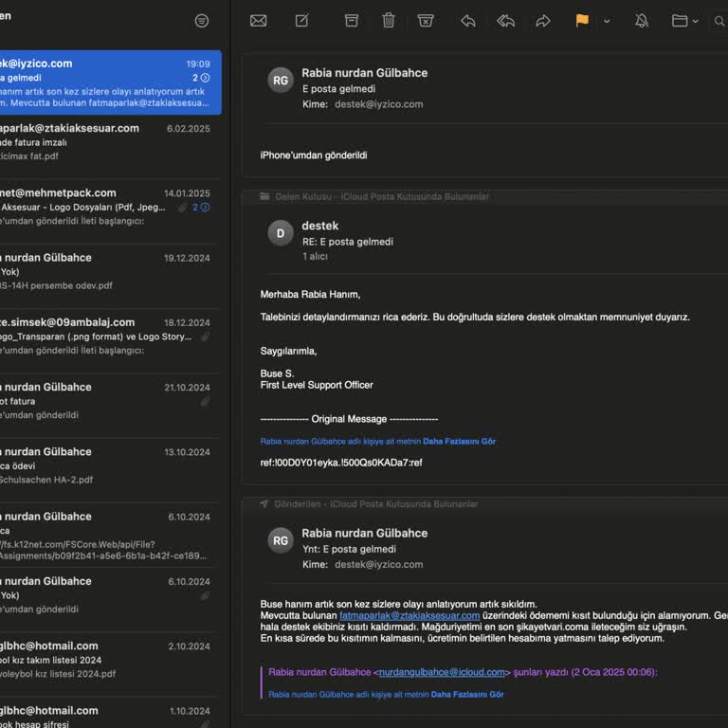Click Gönderilen mailbox label
The image size is (728, 728).
pos(297,504)
